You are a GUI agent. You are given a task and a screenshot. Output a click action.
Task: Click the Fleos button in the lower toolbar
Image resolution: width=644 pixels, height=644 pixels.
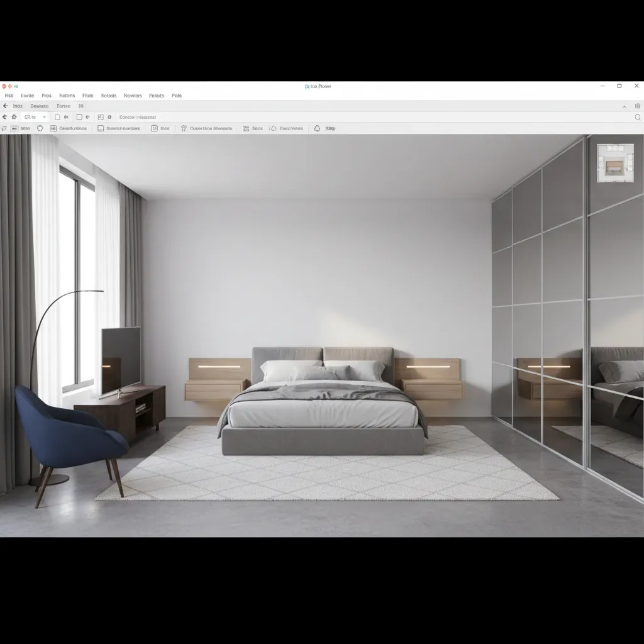[x=253, y=128]
